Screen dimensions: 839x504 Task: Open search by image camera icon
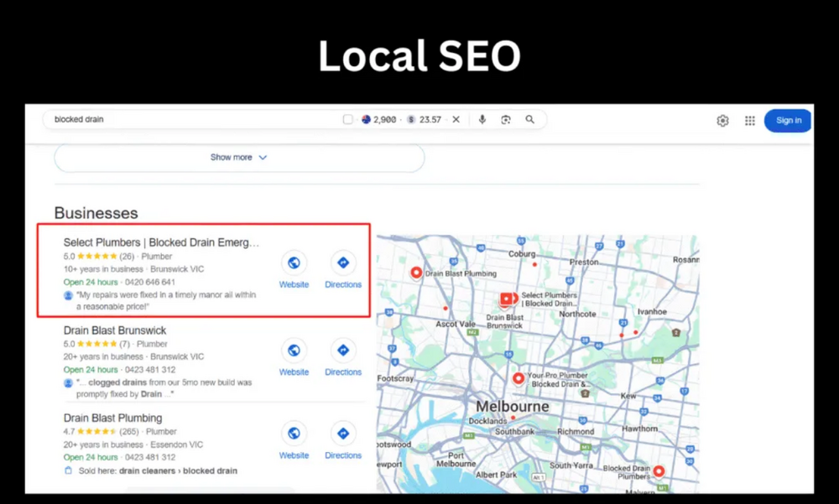click(506, 119)
